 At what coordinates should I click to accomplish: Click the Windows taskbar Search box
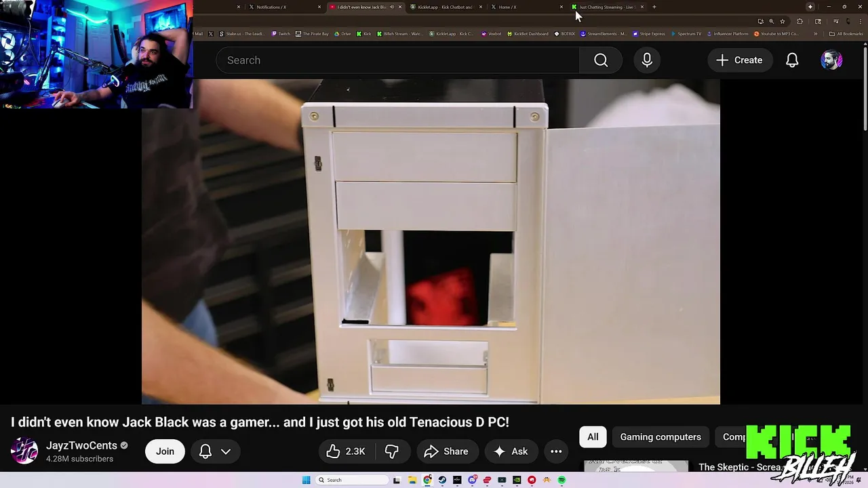(x=351, y=480)
